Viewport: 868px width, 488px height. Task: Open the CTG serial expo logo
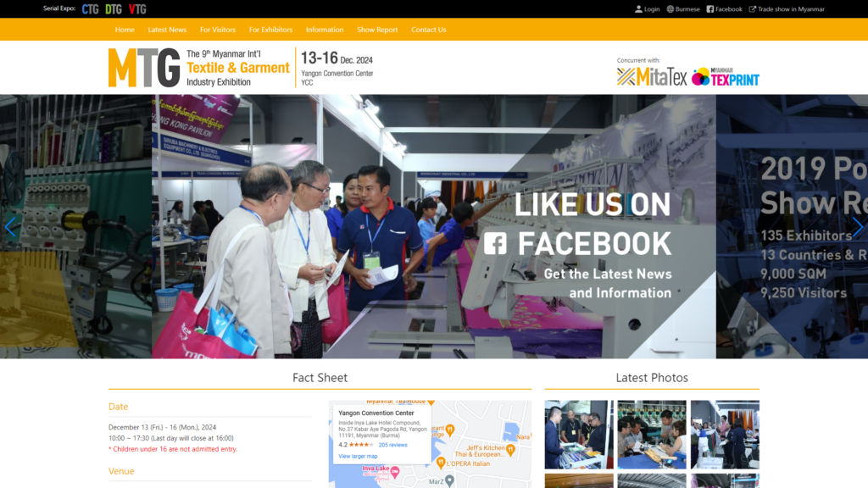(x=90, y=8)
